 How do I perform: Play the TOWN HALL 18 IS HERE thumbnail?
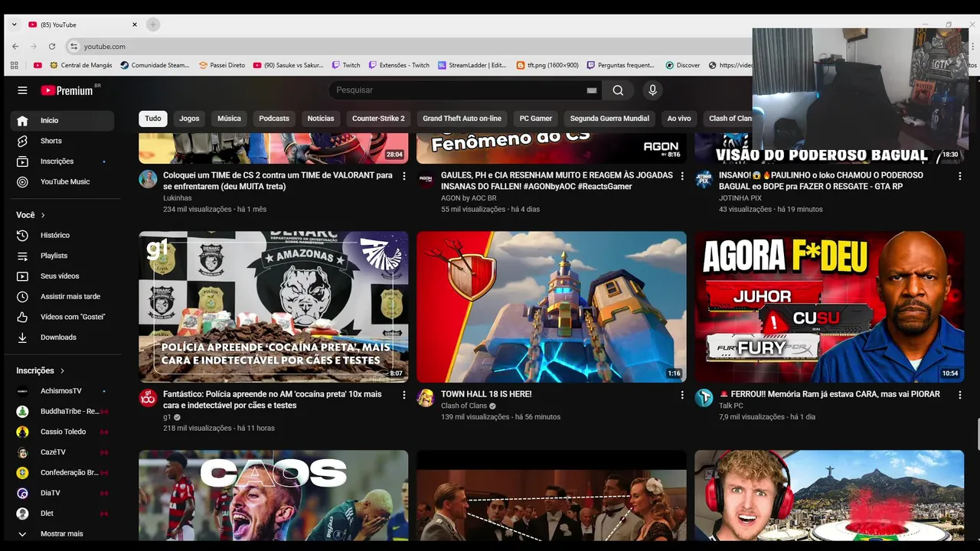point(551,307)
